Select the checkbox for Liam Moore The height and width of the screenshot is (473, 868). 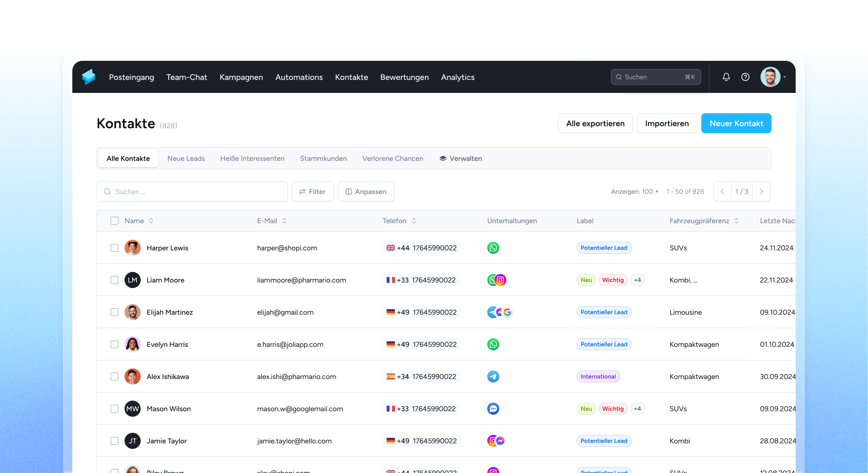[115, 280]
